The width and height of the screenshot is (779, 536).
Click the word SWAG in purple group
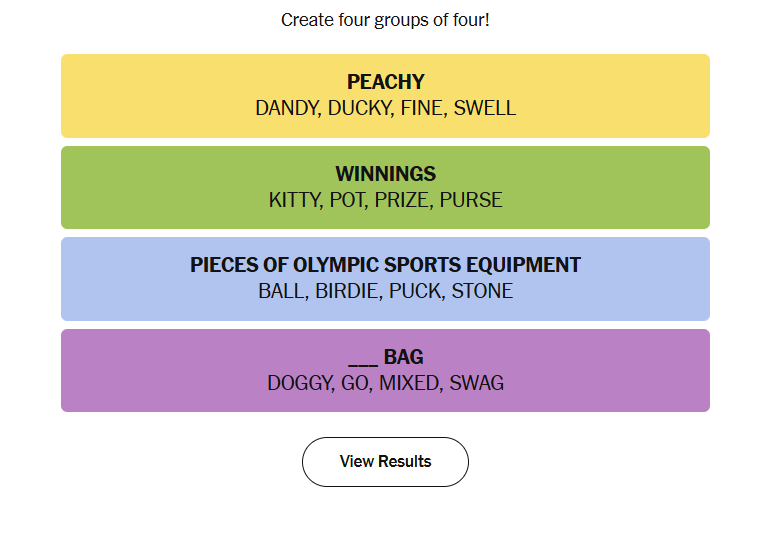tap(476, 383)
